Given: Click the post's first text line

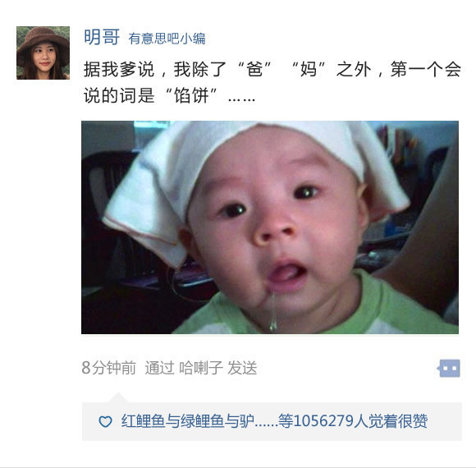Looking at the screenshot, I should click(x=272, y=69).
